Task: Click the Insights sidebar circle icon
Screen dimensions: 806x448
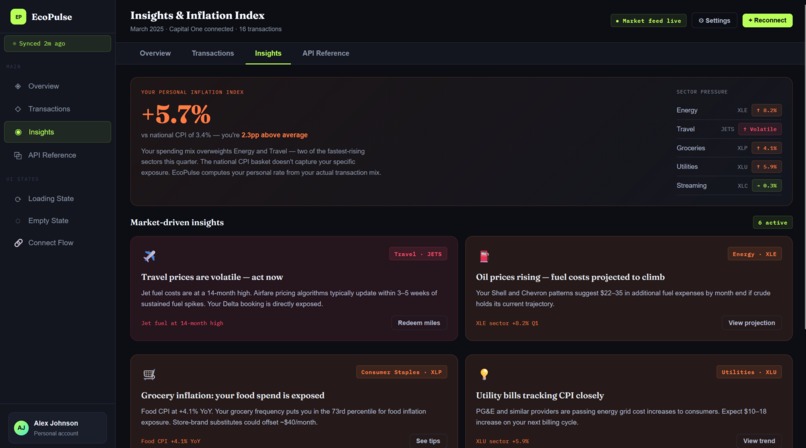Action: tap(18, 132)
